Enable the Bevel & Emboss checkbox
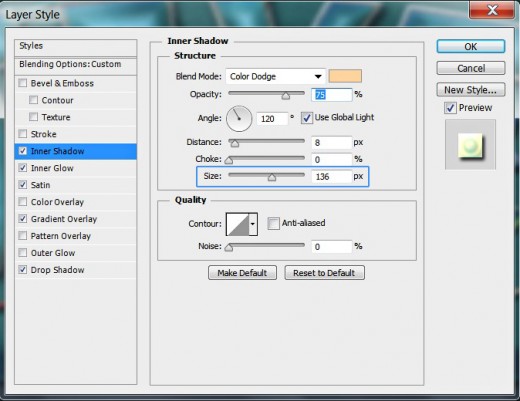The height and width of the screenshot is (401, 520). point(23,83)
